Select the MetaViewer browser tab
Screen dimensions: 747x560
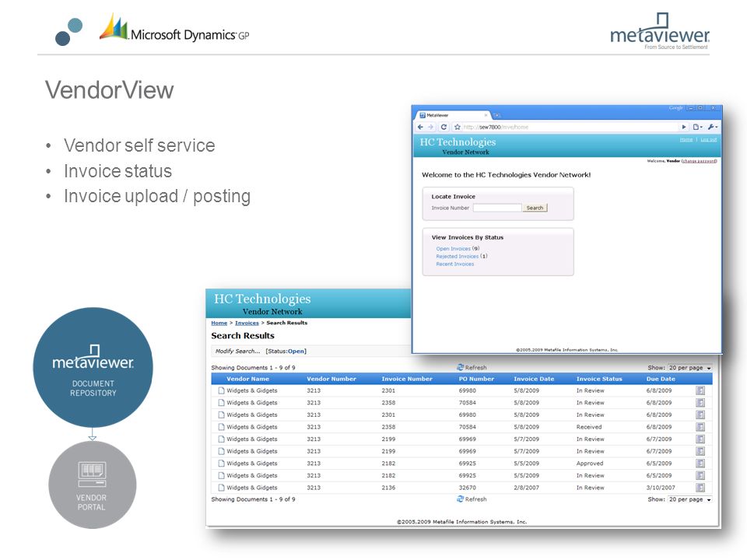click(453, 115)
